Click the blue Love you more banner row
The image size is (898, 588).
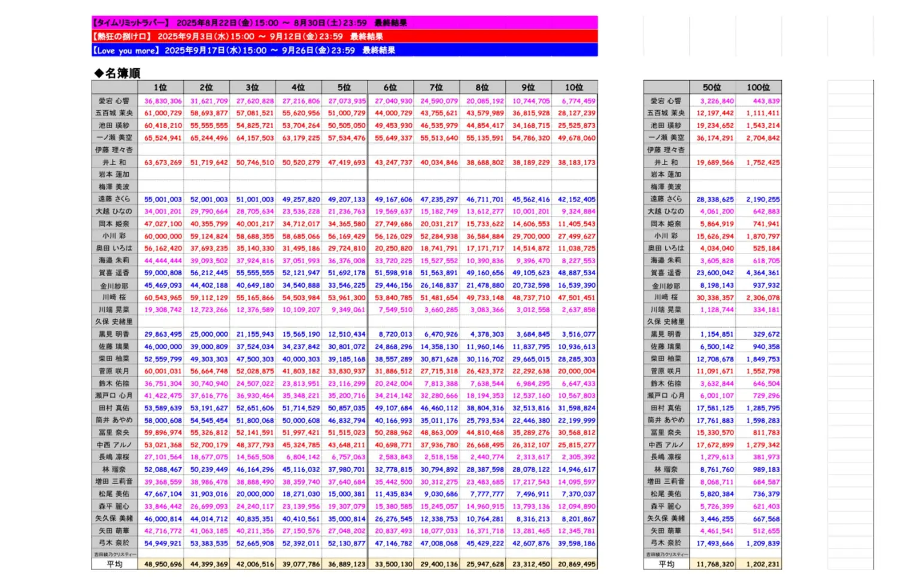point(344,50)
